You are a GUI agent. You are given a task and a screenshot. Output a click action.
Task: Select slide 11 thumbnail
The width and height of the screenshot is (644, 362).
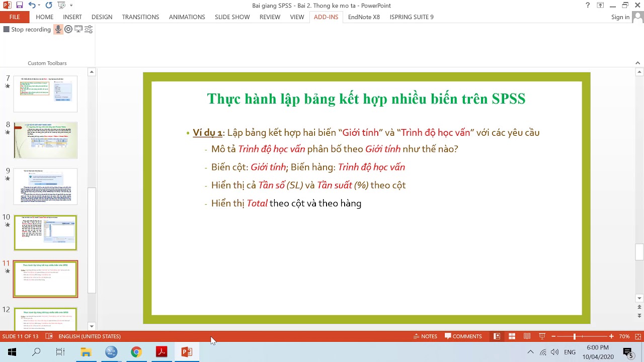pyautogui.click(x=45, y=279)
